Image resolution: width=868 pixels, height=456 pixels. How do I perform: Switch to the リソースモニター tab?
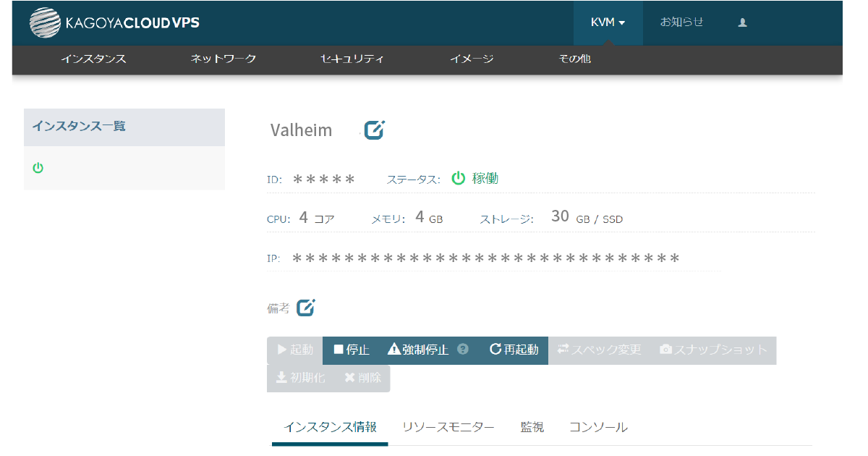pyautogui.click(x=448, y=427)
